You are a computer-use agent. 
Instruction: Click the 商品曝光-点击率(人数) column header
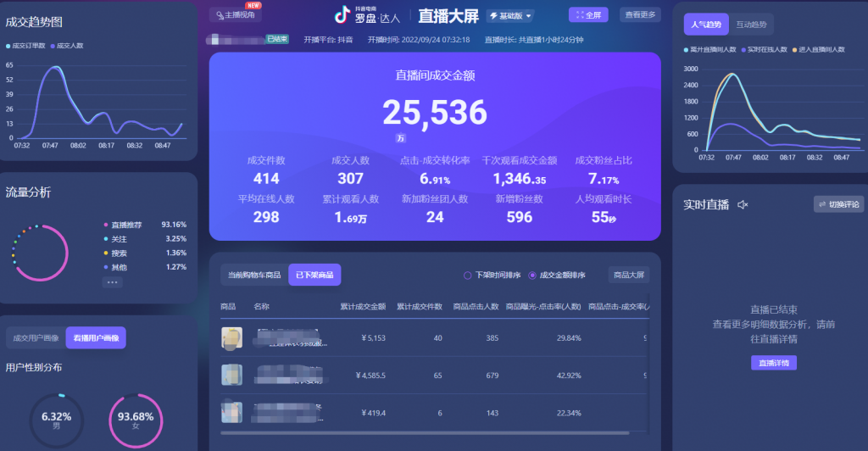(543, 307)
